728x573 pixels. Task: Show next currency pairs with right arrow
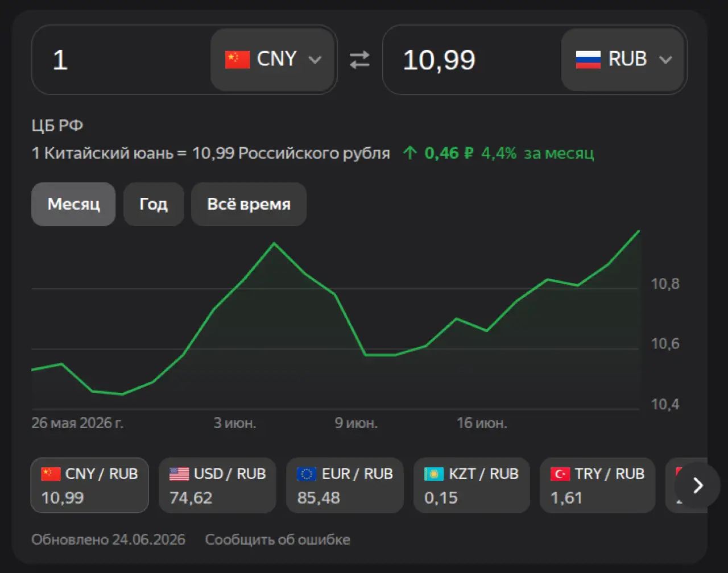[x=697, y=485]
